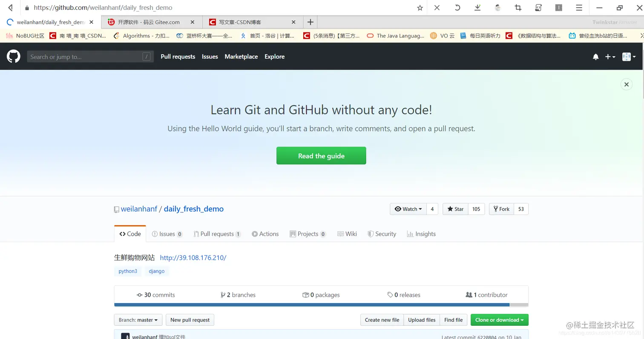The image size is (644, 339).
Task: View the 0 packages
Action: [x=321, y=295]
